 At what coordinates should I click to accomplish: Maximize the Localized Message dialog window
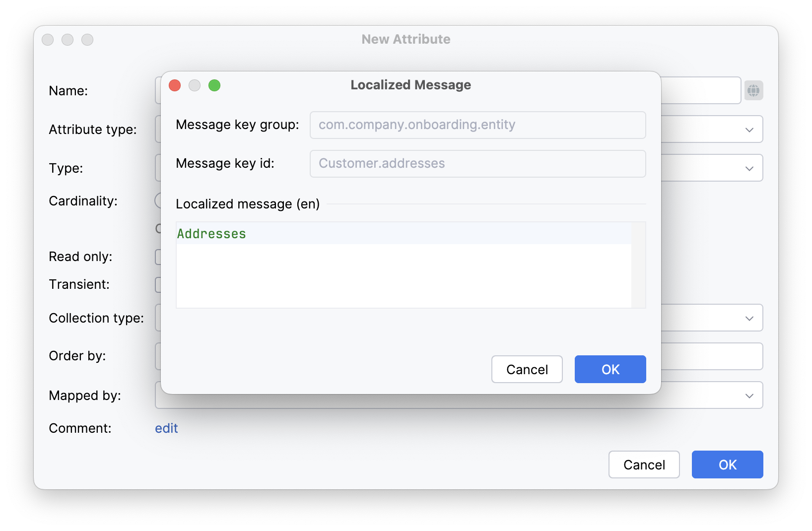(214, 85)
